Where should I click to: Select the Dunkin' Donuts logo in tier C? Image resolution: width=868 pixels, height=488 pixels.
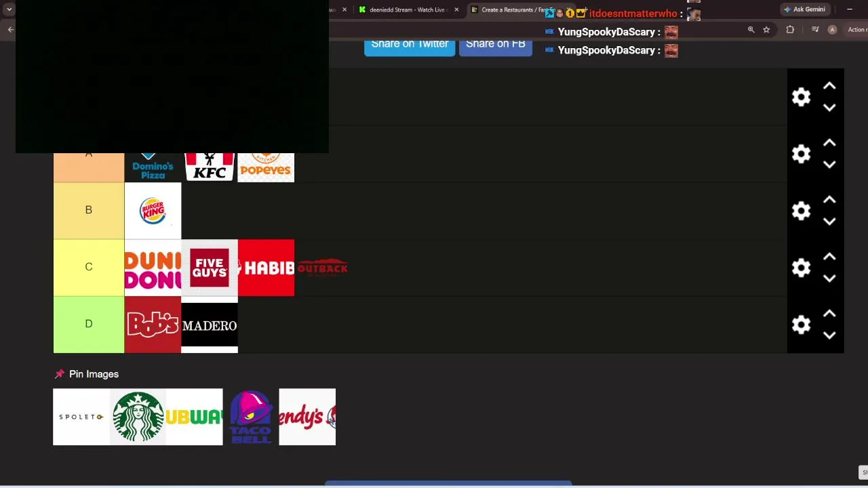point(153,268)
